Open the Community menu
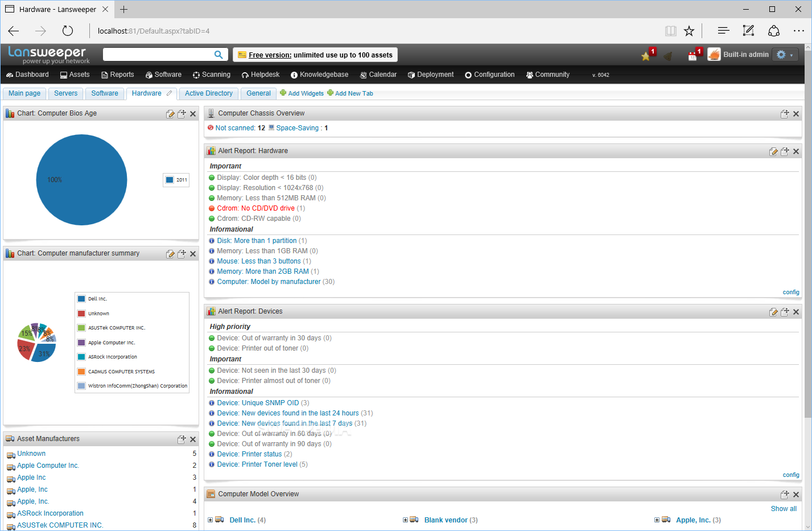Image resolution: width=812 pixels, height=531 pixels. pyautogui.click(x=547, y=75)
